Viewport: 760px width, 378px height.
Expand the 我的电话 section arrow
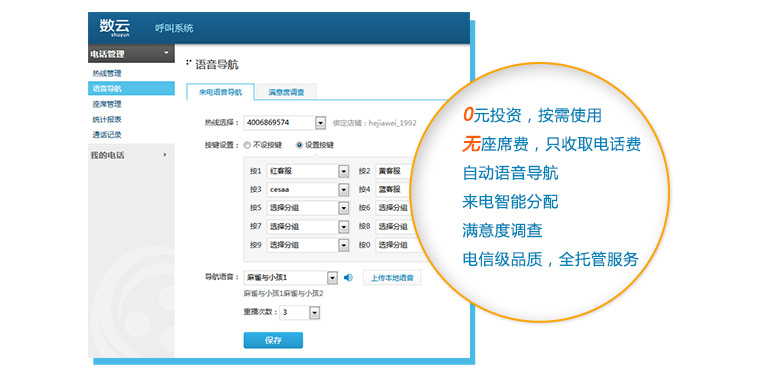click(x=165, y=155)
